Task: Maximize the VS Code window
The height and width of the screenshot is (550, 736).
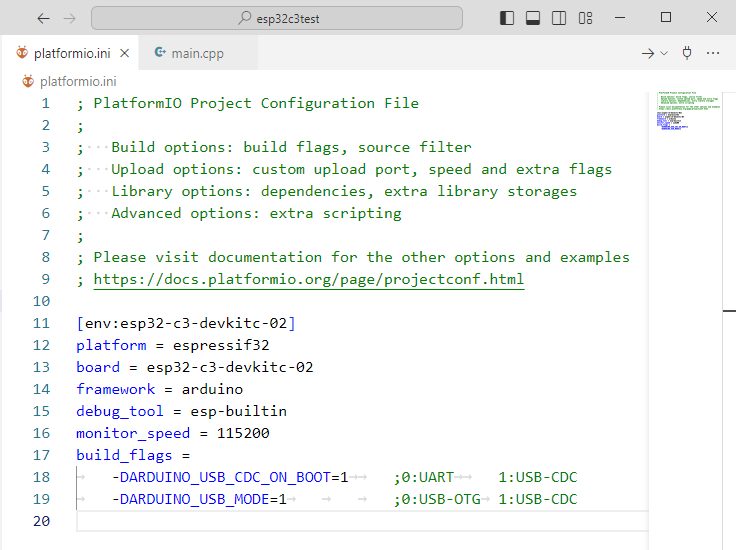Action: [x=666, y=18]
